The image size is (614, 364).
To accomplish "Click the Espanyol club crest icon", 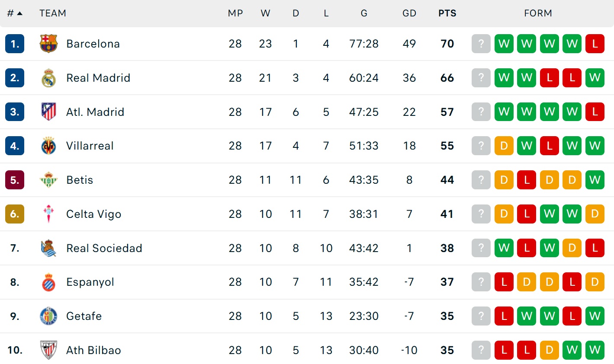I will (48, 282).
